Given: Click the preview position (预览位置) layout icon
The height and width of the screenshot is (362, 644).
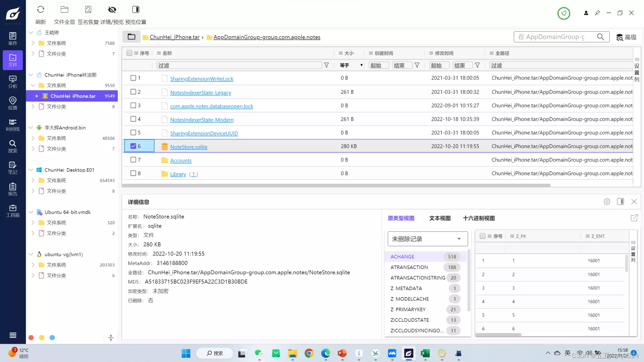Looking at the screenshot, I should [x=136, y=10].
